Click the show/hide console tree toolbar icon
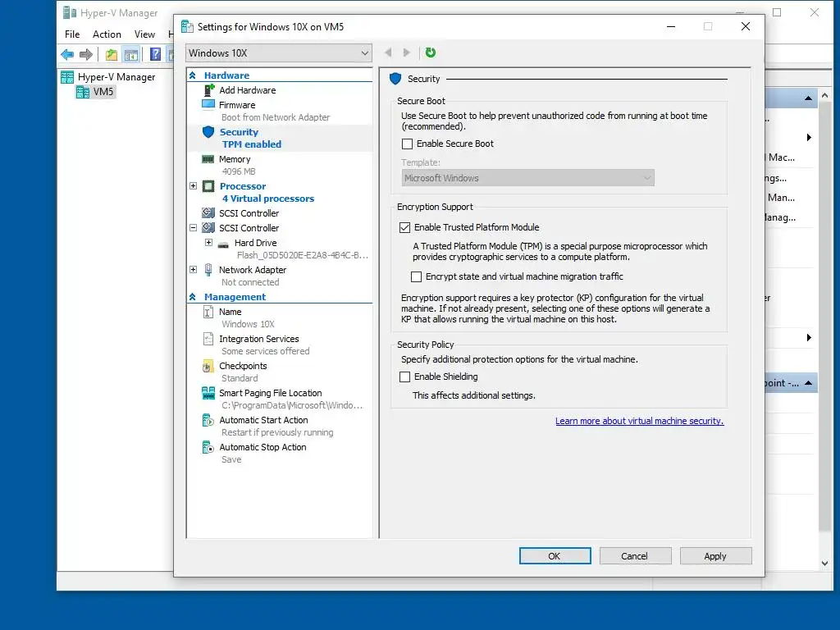Screen dimensions: 840x630 pos(130,54)
